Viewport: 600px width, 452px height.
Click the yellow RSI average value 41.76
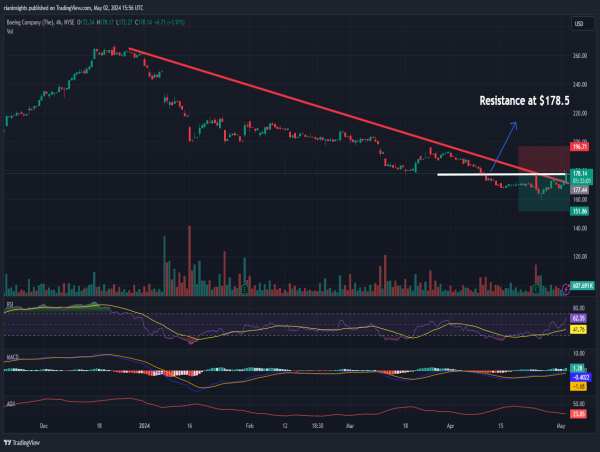pyautogui.click(x=578, y=329)
